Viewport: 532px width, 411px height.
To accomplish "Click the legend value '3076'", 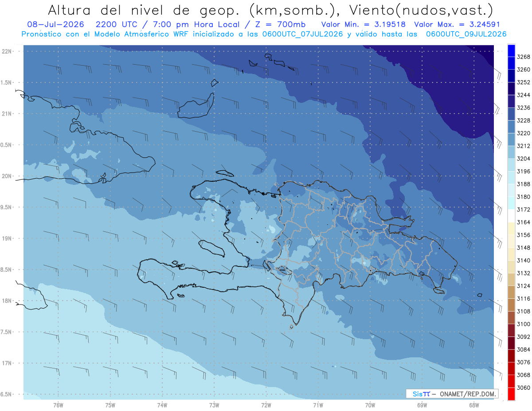I will coord(524,362).
